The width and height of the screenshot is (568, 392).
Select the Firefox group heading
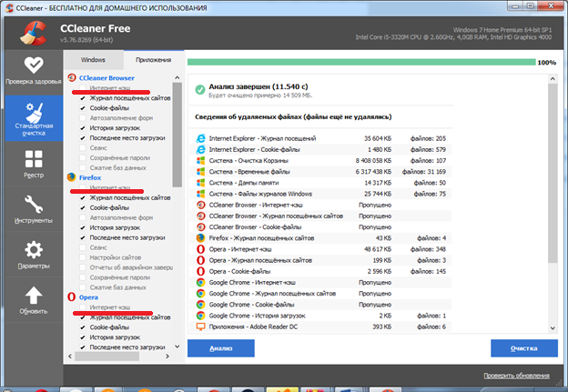[x=90, y=177]
